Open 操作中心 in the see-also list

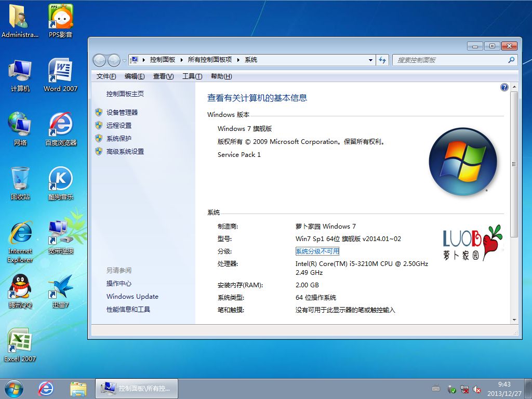coord(119,284)
